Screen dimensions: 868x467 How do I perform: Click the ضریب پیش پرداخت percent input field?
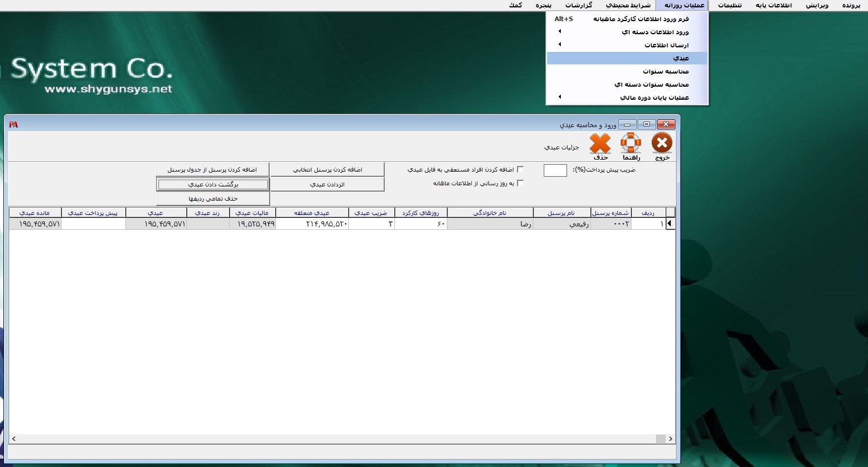(555, 170)
